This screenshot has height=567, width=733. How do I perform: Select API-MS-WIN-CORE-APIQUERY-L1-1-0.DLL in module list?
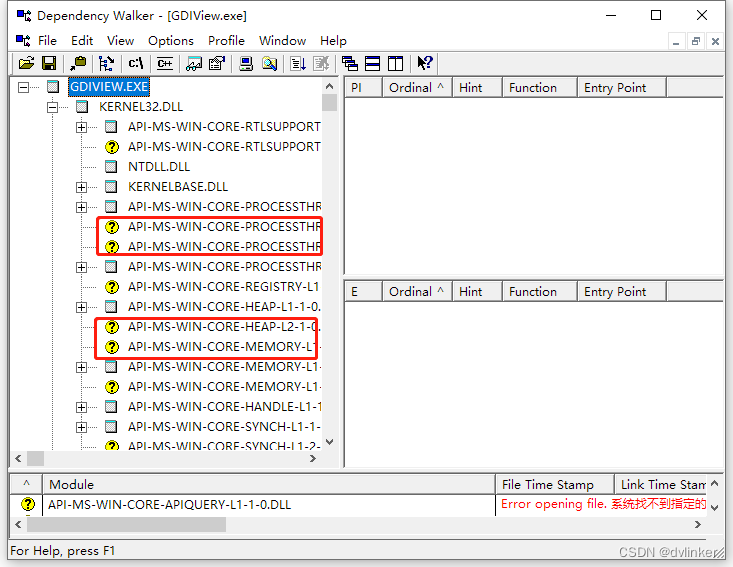(x=169, y=505)
